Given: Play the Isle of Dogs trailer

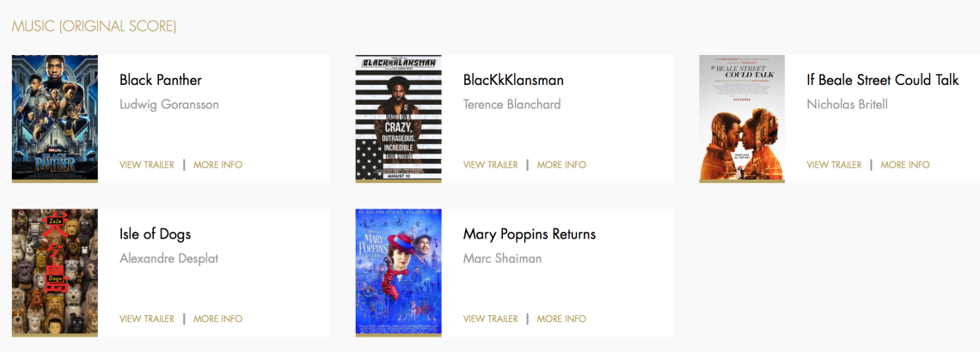Looking at the screenshot, I should click(x=147, y=319).
